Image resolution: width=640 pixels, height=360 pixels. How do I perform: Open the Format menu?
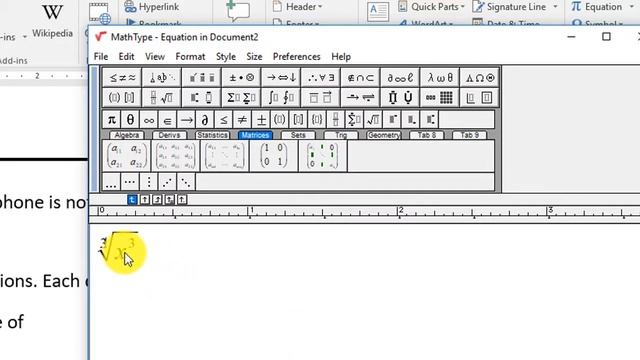pyautogui.click(x=190, y=57)
